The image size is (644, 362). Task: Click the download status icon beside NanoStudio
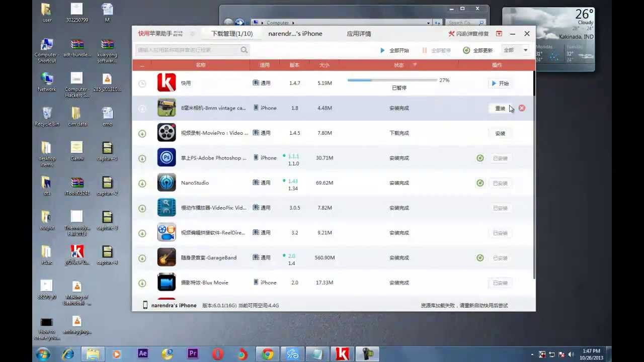point(142,183)
